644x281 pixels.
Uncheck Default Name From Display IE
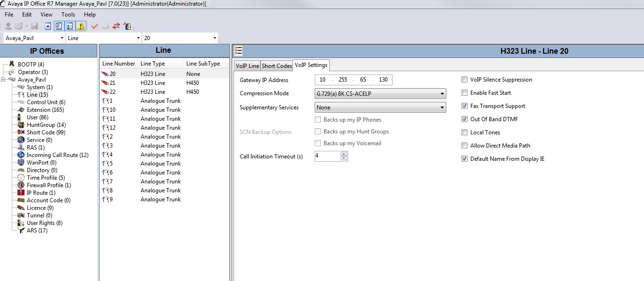click(x=465, y=159)
